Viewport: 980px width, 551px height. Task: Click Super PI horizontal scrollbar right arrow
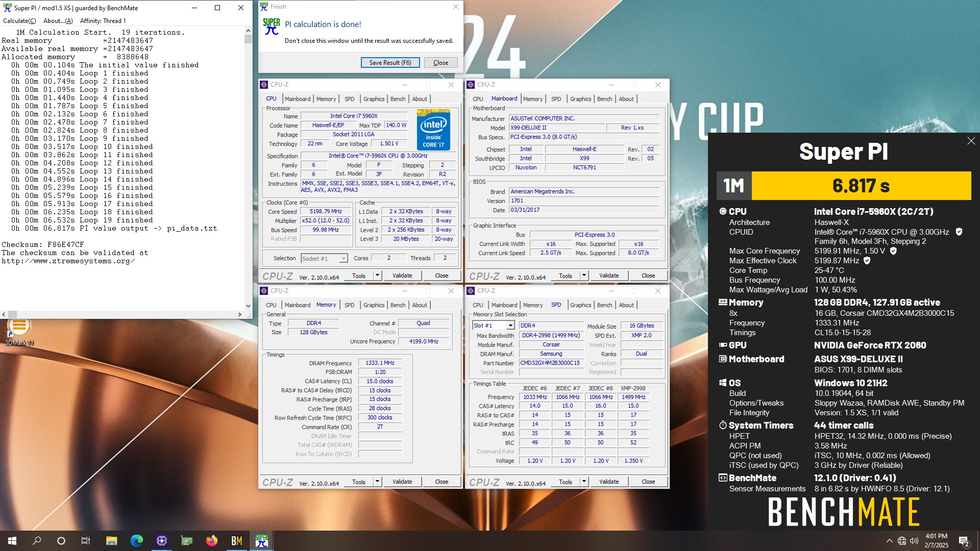(x=240, y=314)
